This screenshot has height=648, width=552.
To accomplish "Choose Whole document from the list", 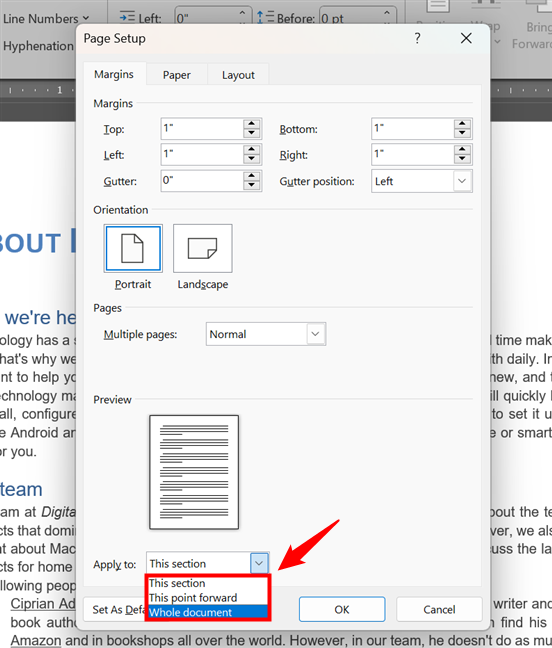I will [x=208, y=612].
